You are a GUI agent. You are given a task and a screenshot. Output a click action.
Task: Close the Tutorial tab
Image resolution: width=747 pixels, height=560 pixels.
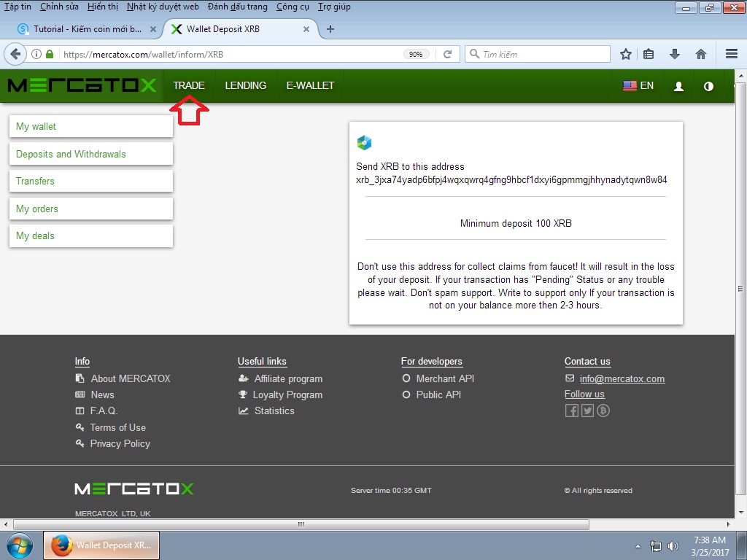153,29
